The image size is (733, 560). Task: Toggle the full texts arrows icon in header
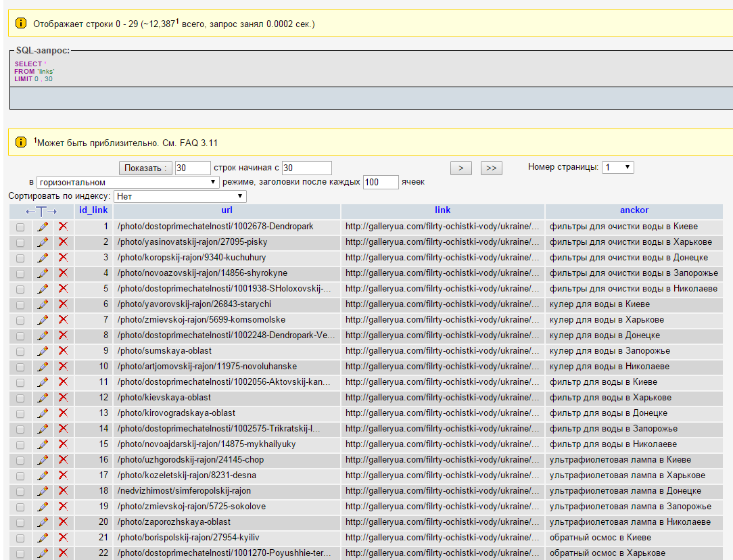tap(42, 211)
